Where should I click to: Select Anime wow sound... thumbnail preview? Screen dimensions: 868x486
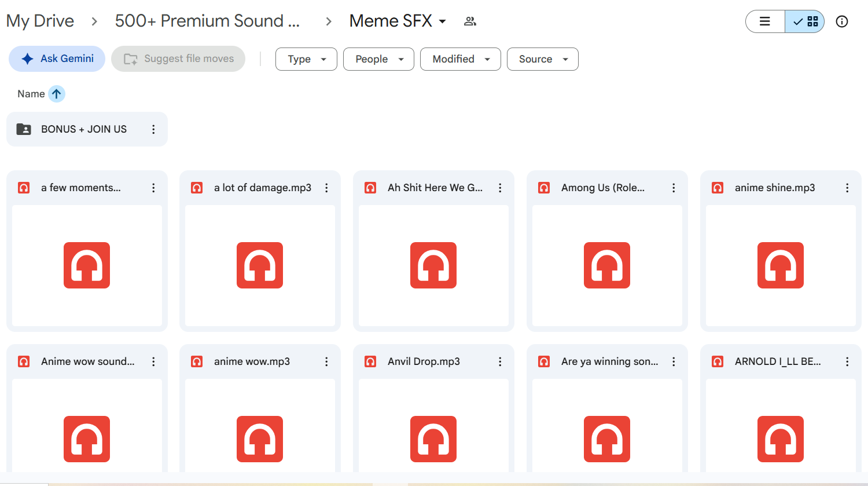pyautogui.click(x=87, y=426)
